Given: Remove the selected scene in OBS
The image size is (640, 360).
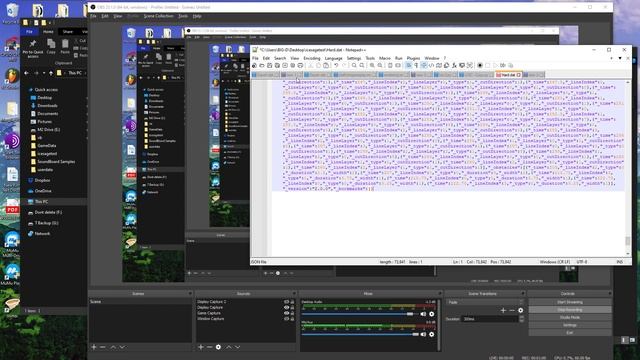Looking at the screenshot, I should point(102,347).
